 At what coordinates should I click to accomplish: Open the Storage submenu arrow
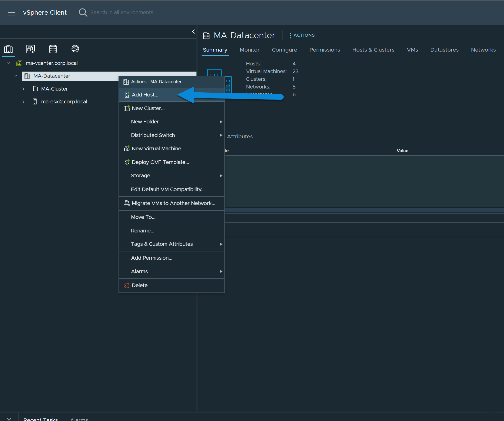pos(221,176)
